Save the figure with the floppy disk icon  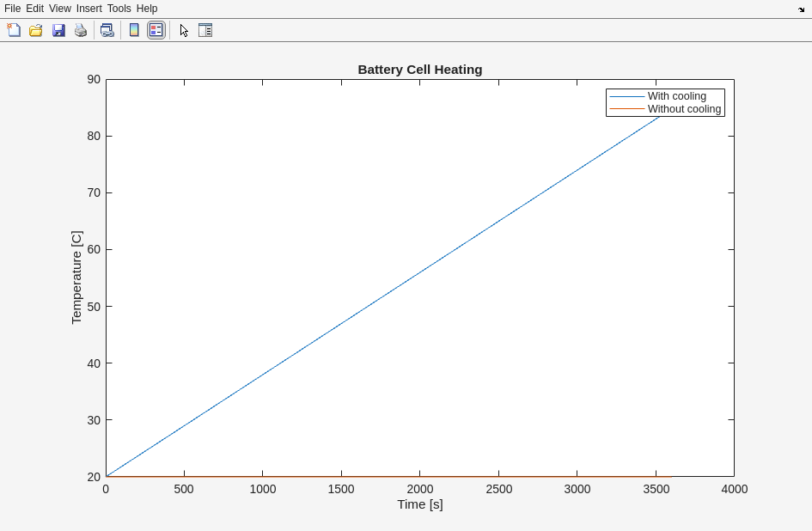[x=58, y=30]
